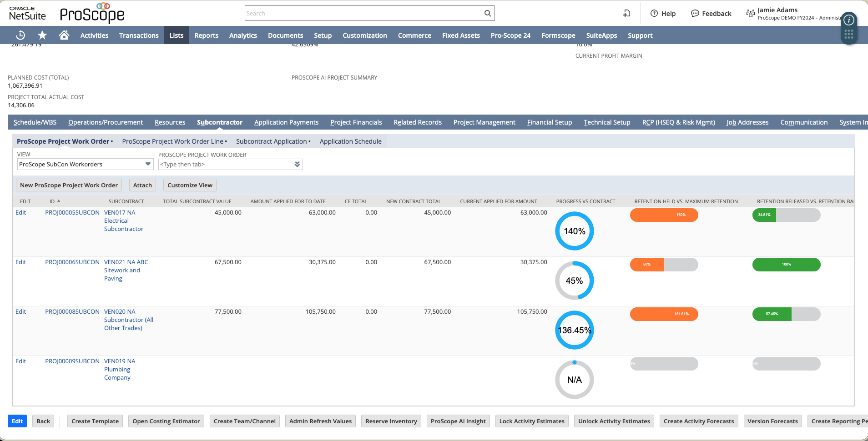
Task: Open the Transactions menu
Action: click(139, 35)
